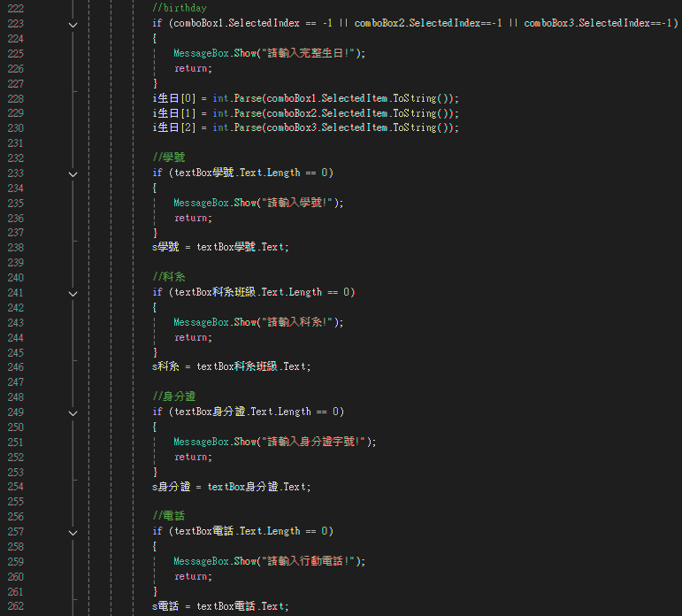Collapse the if block at line 233

[73, 174]
